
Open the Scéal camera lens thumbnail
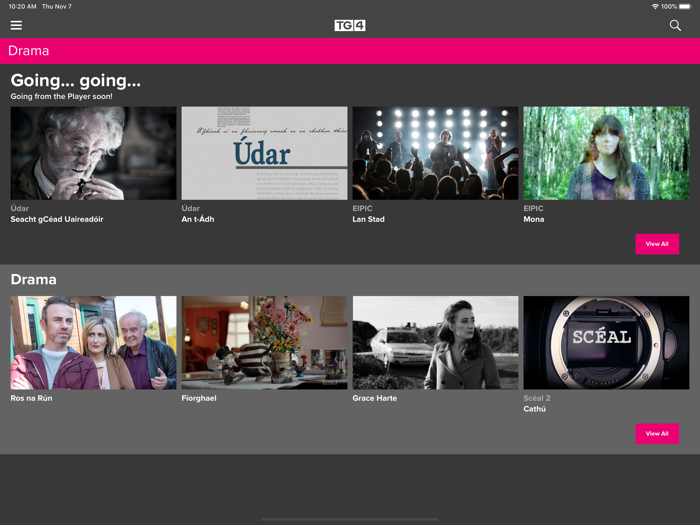606,342
